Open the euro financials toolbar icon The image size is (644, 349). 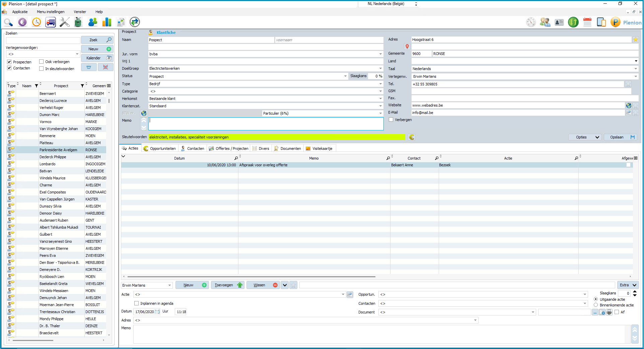point(22,22)
